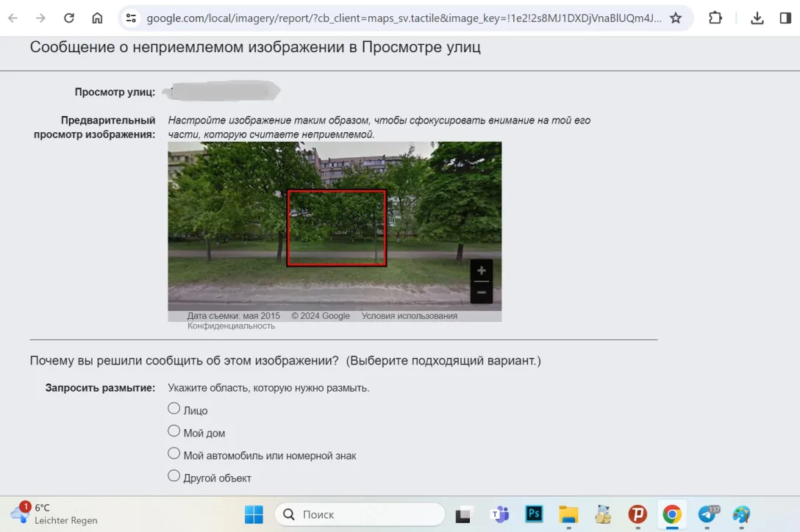Open the browser downloads icon
Image resolution: width=800 pixels, height=532 pixels.
tap(757, 18)
